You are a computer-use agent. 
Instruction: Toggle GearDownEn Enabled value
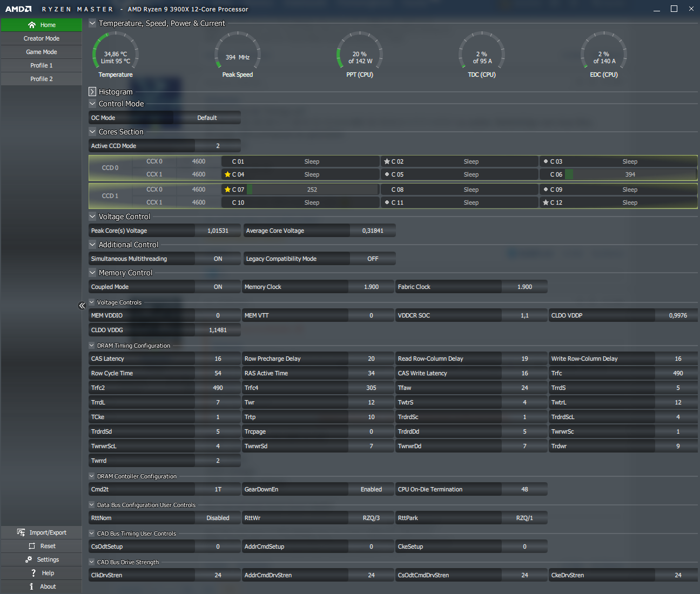371,489
